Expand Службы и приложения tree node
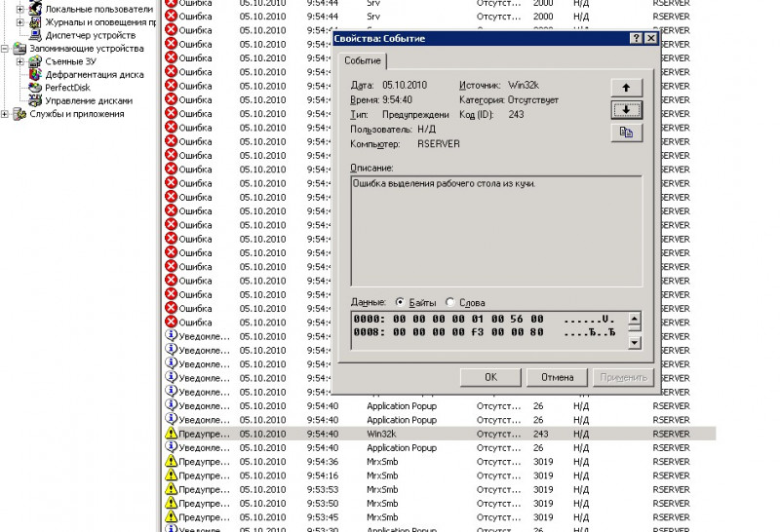This screenshot has width=780, height=532. click(x=5, y=114)
